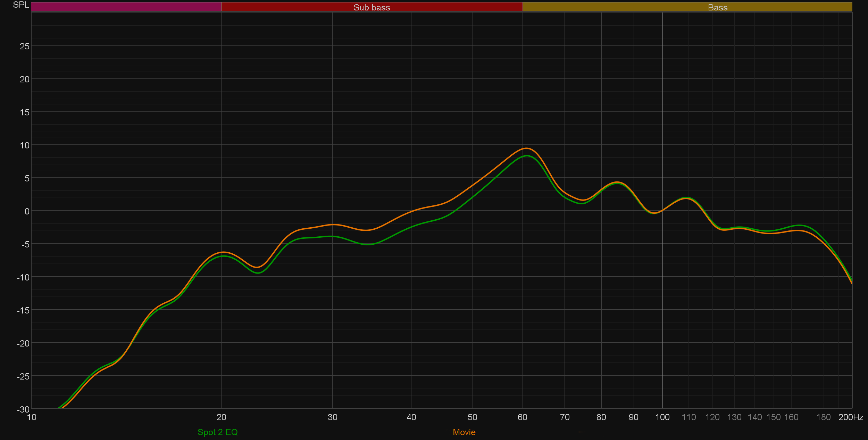
Task: Click the green curve peak near 20 Hz
Action: pyautogui.click(x=224, y=256)
